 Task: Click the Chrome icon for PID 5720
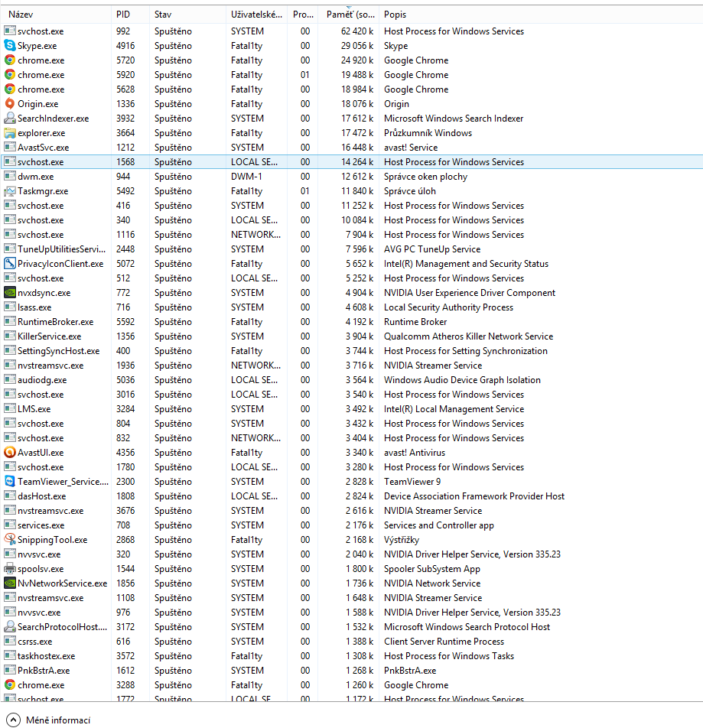(10, 60)
